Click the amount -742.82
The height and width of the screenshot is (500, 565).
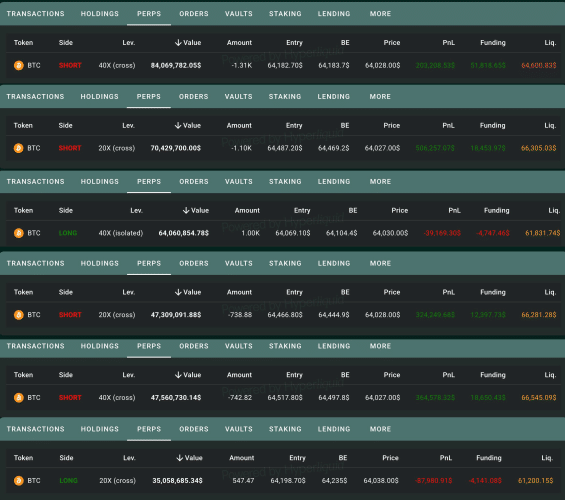(240, 398)
